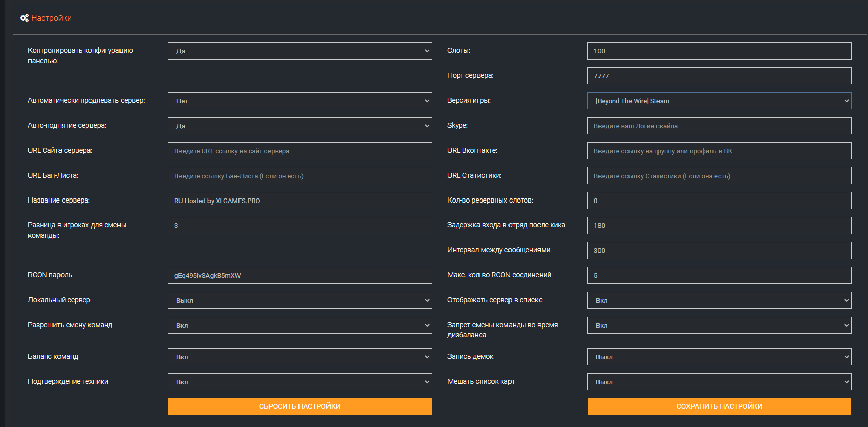The image size is (868, 427).
Task: Open the Контролировать конфигурацию панелью dropdown
Action: (300, 51)
